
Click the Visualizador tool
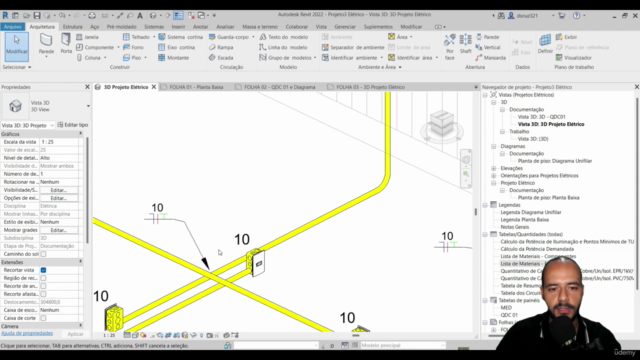573,58
